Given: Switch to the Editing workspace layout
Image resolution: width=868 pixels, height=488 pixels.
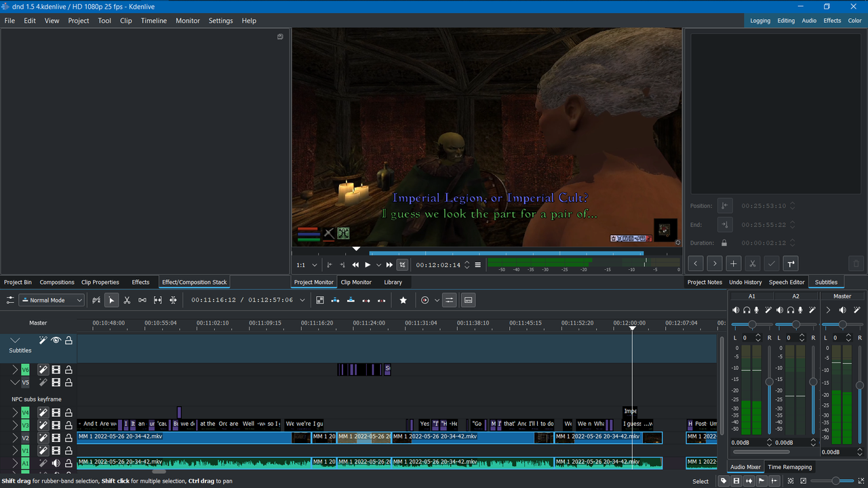Looking at the screenshot, I should [786, 20].
